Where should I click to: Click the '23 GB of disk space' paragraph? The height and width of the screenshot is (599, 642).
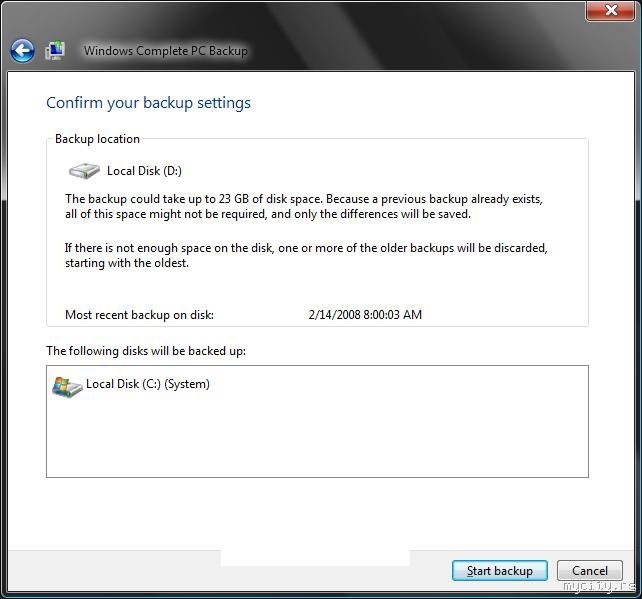tap(304, 206)
